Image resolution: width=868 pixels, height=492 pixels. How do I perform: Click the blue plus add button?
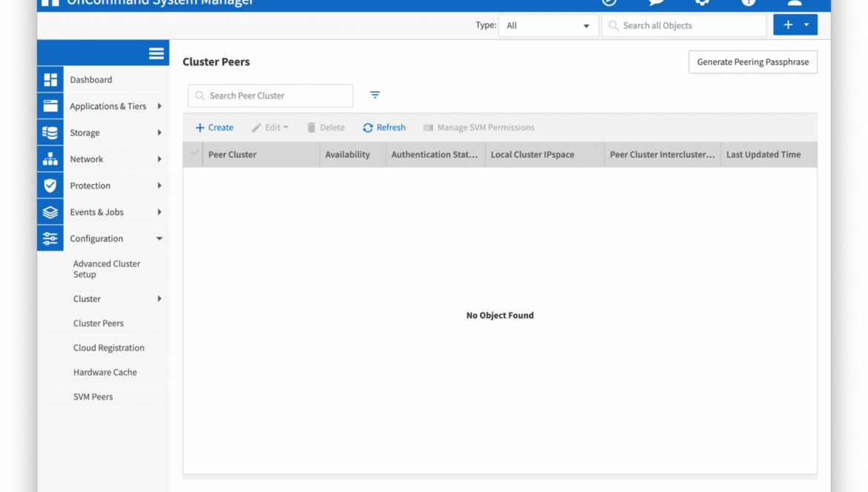(x=788, y=25)
